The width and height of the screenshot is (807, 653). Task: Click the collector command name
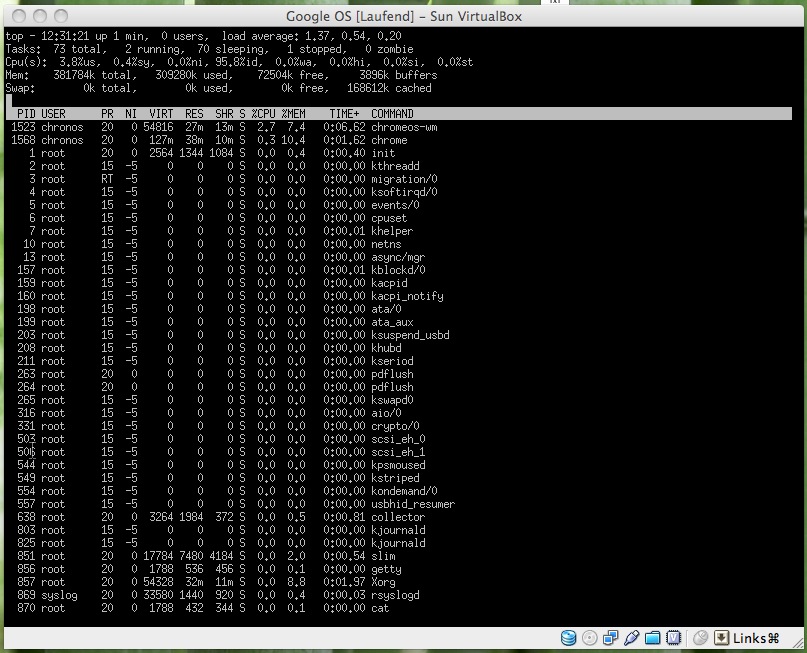tap(398, 517)
